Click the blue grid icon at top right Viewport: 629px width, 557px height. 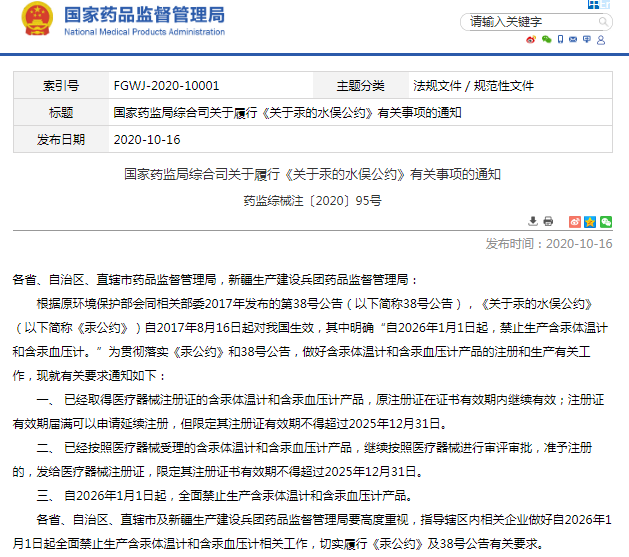(x=593, y=4)
